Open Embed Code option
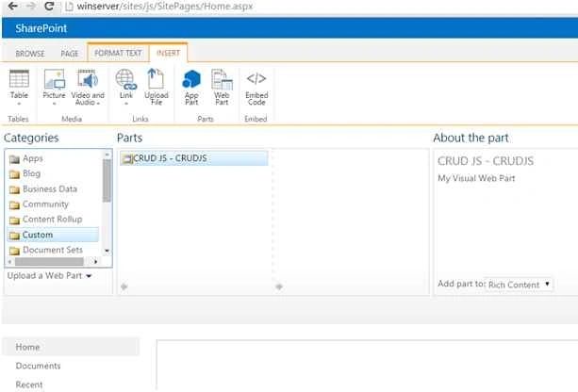Screen dimensions: 578x392 (x=256, y=88)
